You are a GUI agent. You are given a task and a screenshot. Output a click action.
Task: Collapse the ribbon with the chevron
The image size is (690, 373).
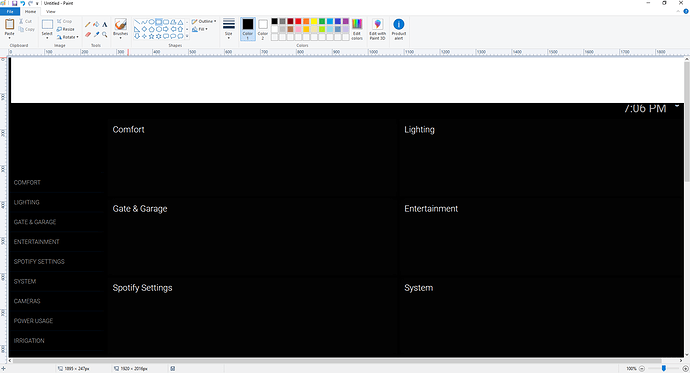pos(678,11)
